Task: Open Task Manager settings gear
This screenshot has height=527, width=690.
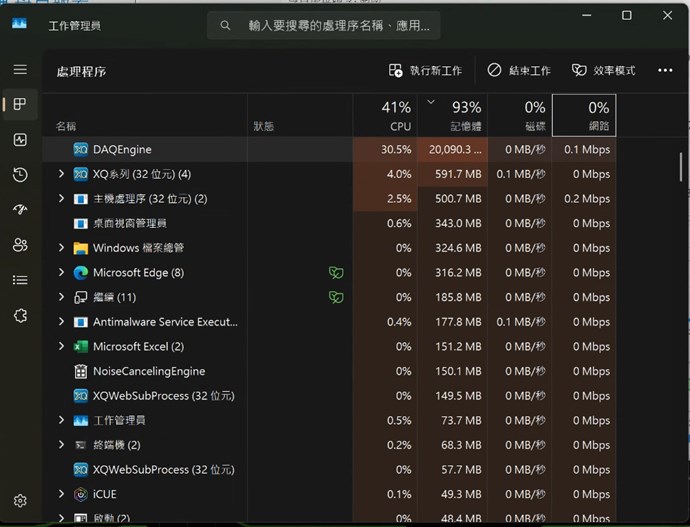Action: [20, 500]
